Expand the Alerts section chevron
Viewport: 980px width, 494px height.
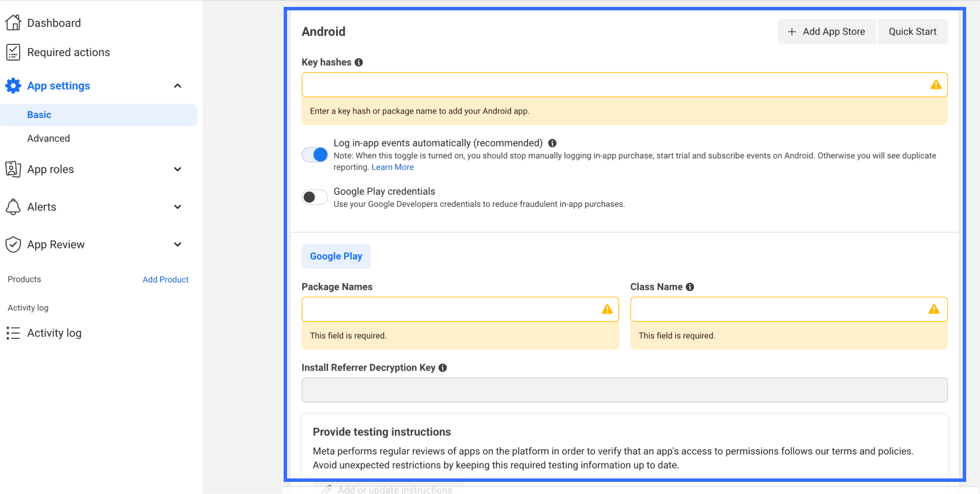(178, 207)
